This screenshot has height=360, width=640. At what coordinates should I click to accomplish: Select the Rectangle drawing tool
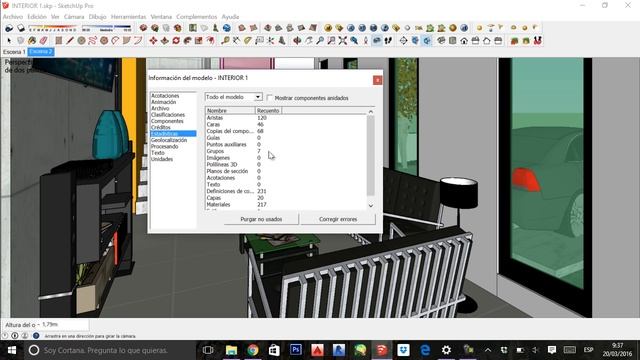[59, 40]
